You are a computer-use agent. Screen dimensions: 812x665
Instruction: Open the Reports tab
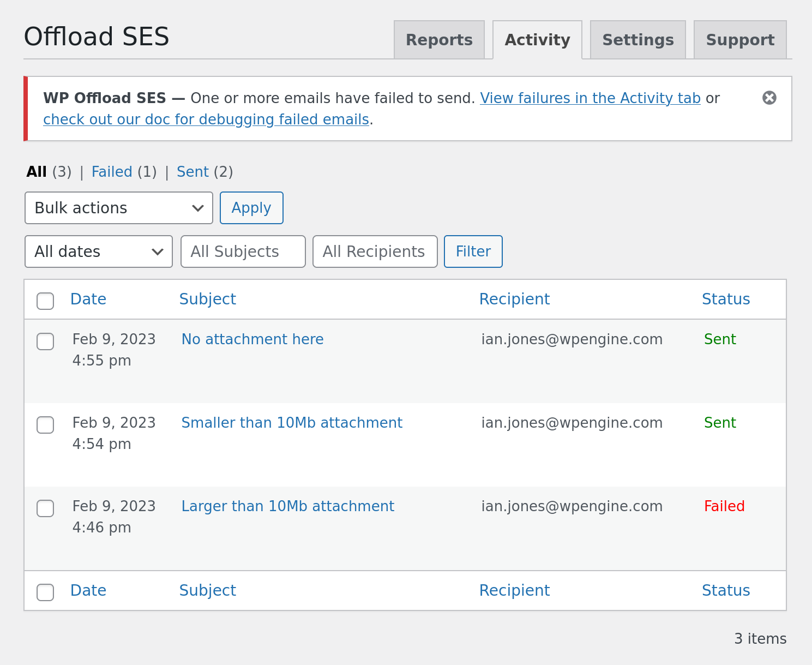439,40
